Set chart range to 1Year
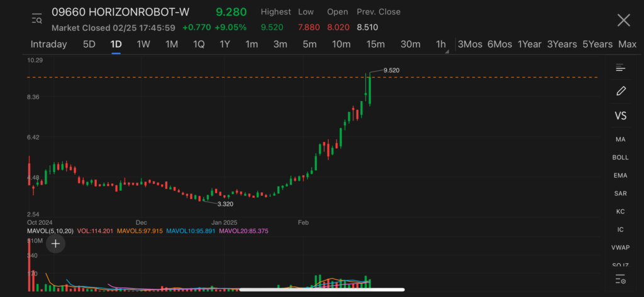The height and width of the screenshot is (297, 644). [530, 45]
